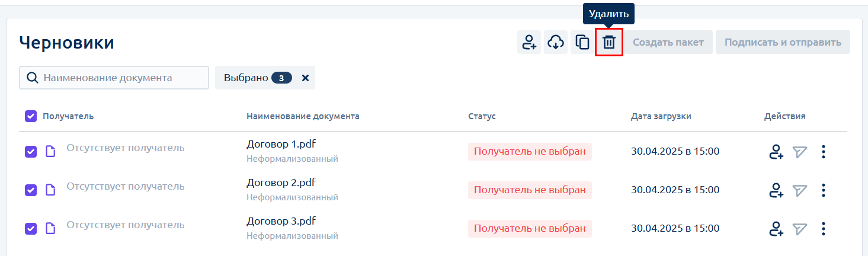
Task: Click the 'Получатель' column header
Action: (x=68, y=116)
